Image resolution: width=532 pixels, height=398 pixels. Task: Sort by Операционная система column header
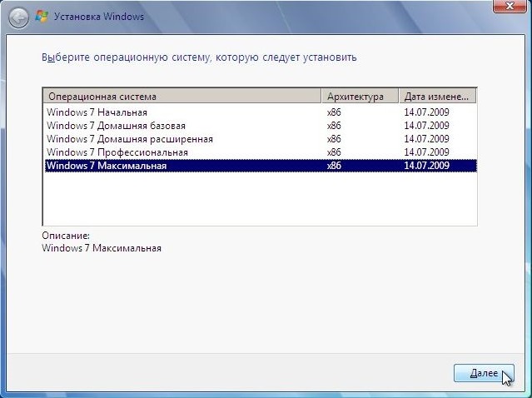(181, 97)
